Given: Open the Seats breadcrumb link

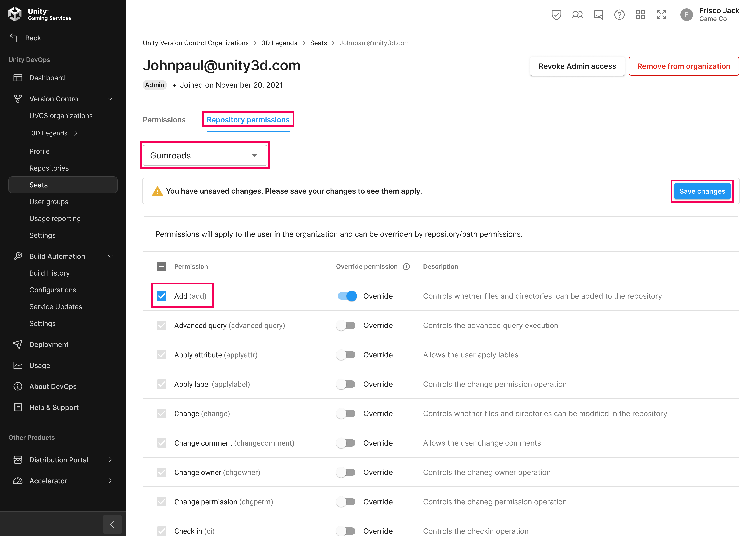Looking at the screenshot, I should click(318, 43).
